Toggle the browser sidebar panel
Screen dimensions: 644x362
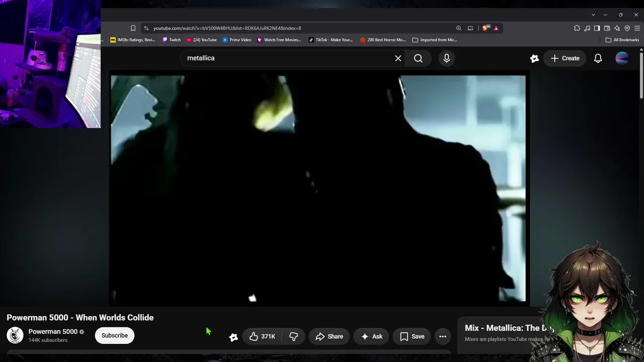[x=597, y=28]
